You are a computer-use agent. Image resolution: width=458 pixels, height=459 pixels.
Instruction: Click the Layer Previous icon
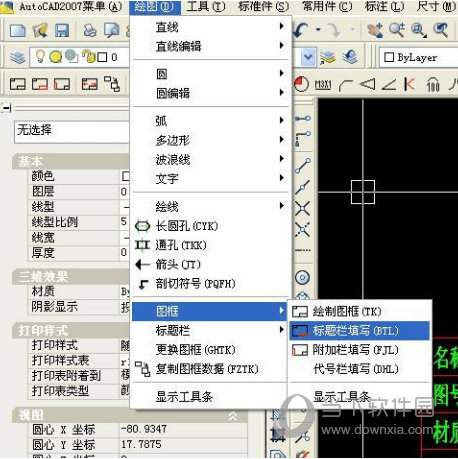point(350,57)
